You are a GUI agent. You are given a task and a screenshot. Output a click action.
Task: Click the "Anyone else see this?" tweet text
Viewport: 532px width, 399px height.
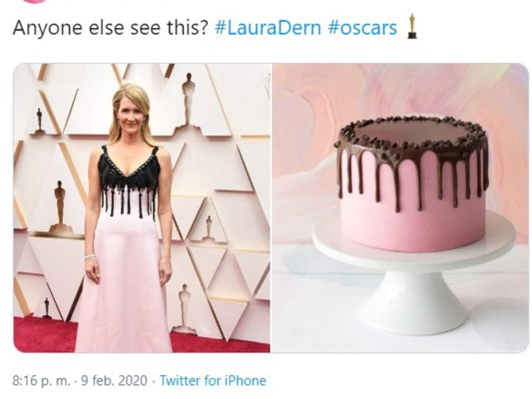coord(110,28)
